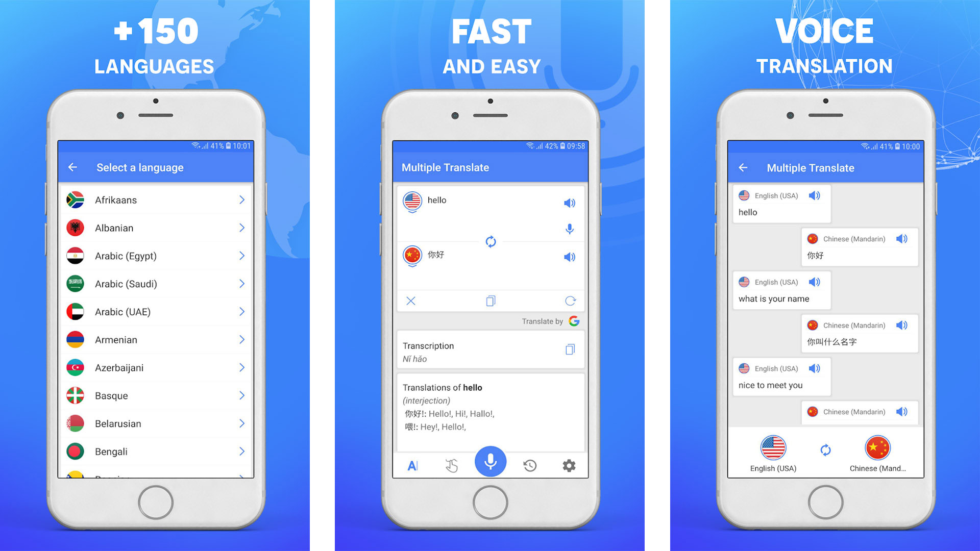This screenshot has width=980, height=551.
Task: Tap the copy translation clipboard button
Action: [489, 302]
